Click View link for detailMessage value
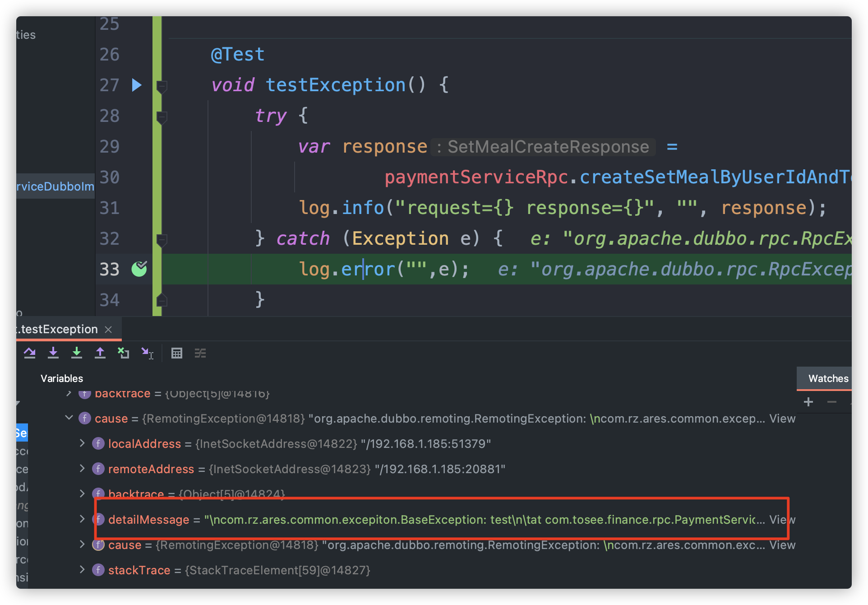 pos(782,520)
